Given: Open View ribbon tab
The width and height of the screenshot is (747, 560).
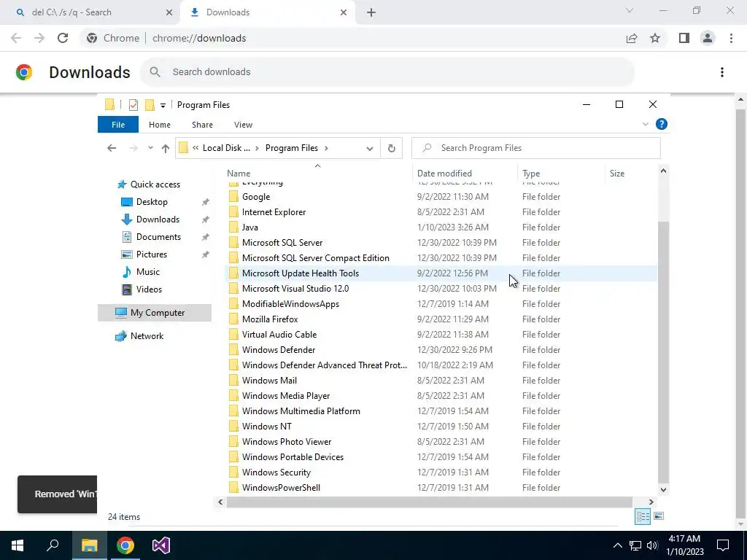Looking at the screenshot, I should click(243, 125).
